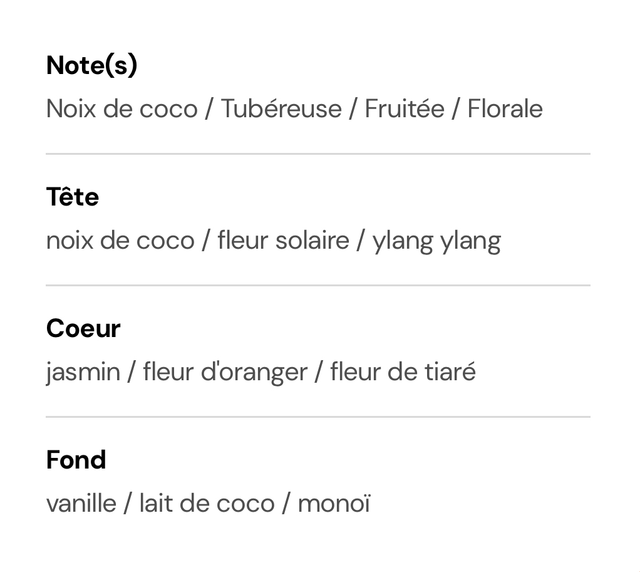Select the fleur de tiaré note

tap(403, 372)
